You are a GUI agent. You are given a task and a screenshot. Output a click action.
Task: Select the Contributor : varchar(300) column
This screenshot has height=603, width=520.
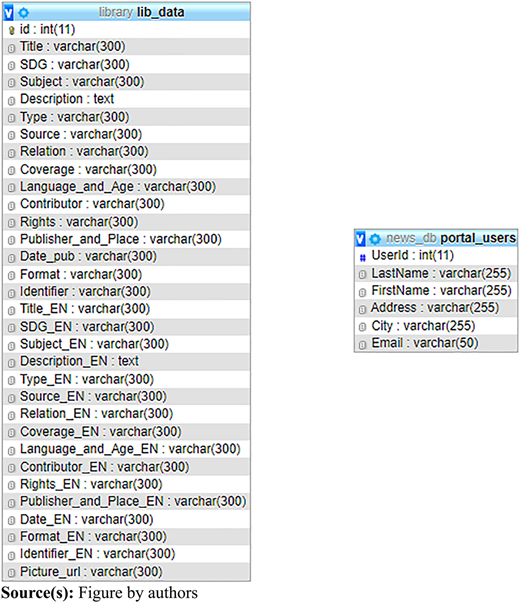(x=127, y=204)
